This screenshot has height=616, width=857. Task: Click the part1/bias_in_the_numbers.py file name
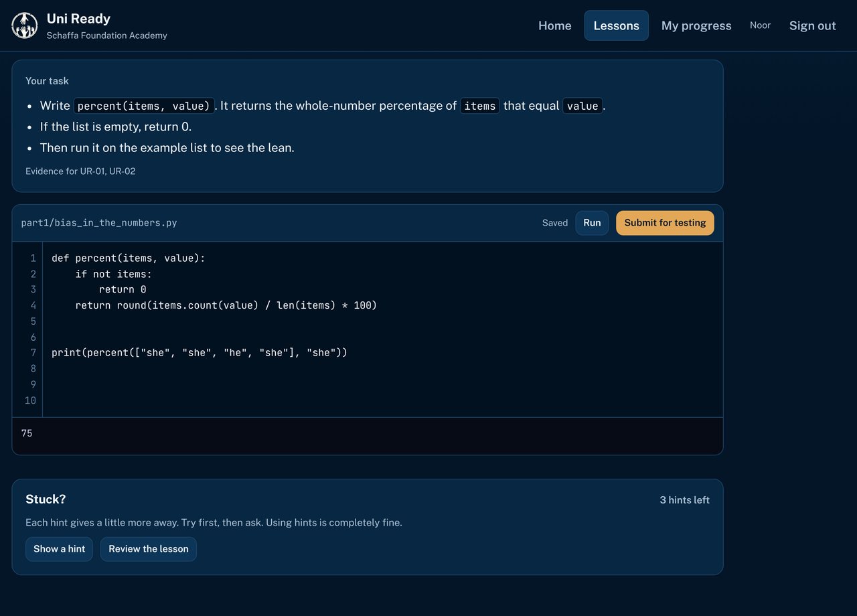99,223
